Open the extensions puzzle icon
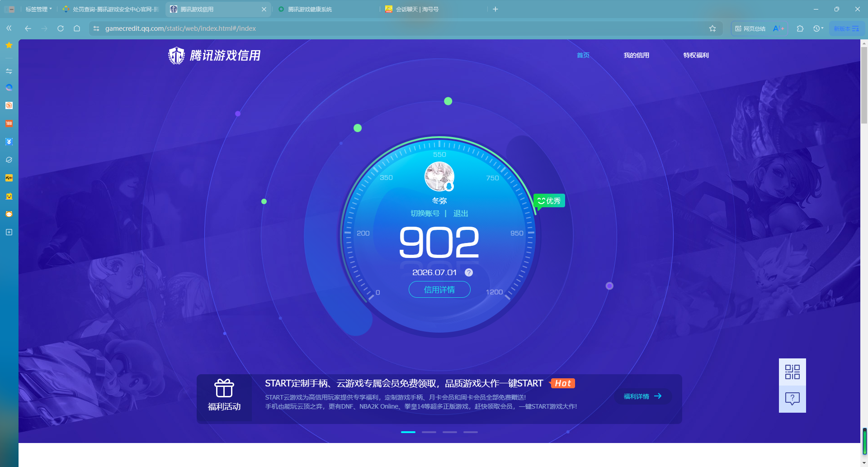 pos(800,29)
